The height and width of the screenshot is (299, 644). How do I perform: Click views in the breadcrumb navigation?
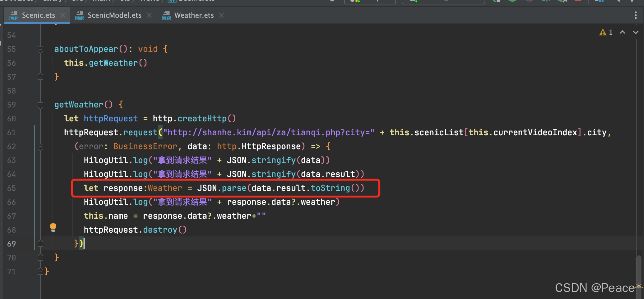149,1
